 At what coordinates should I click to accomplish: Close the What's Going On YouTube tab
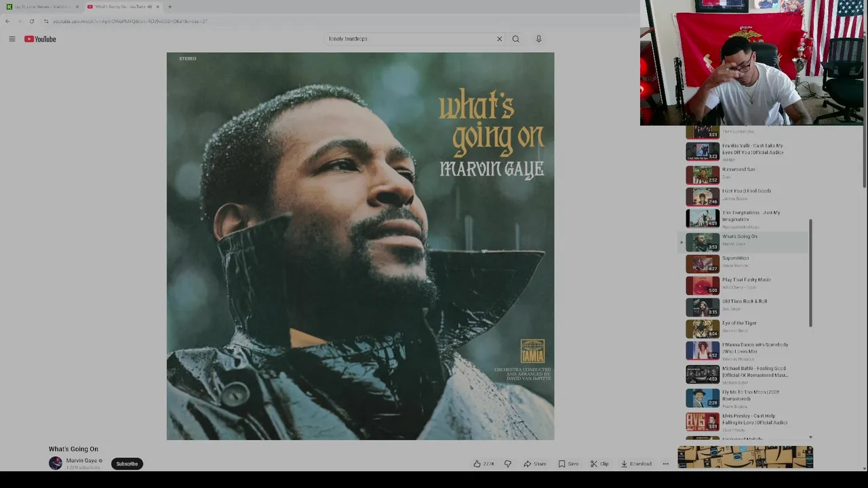[x=157, y=7]
